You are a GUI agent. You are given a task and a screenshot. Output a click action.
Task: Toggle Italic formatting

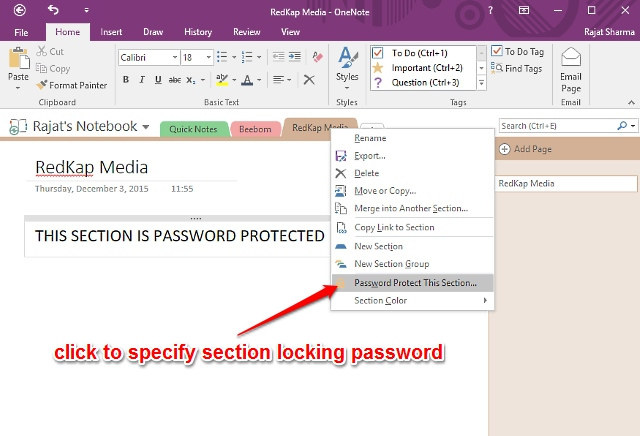pyautogui.click(x=142, y=80)
